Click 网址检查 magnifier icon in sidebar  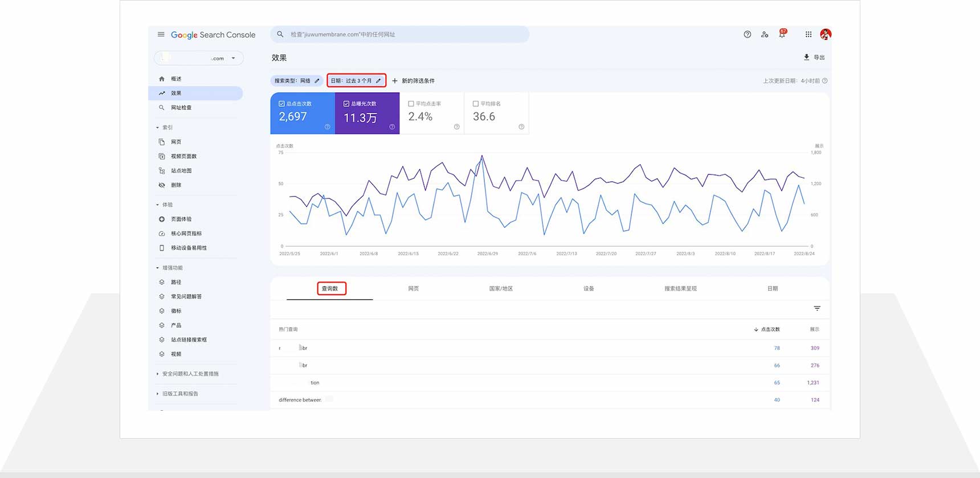[x=162, y=108]
